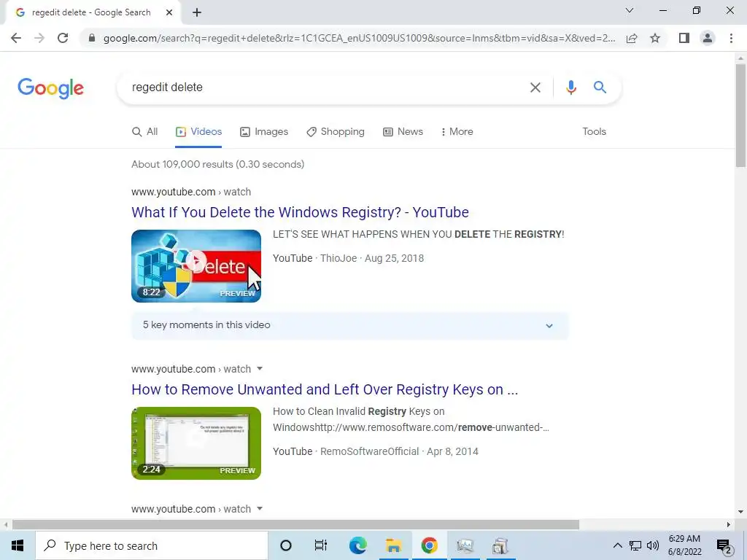The width and height of the screenshot is (747, 560).
Task: Play the ThioJoe Delete video thumbnail
Action: (x=196, y=266)
